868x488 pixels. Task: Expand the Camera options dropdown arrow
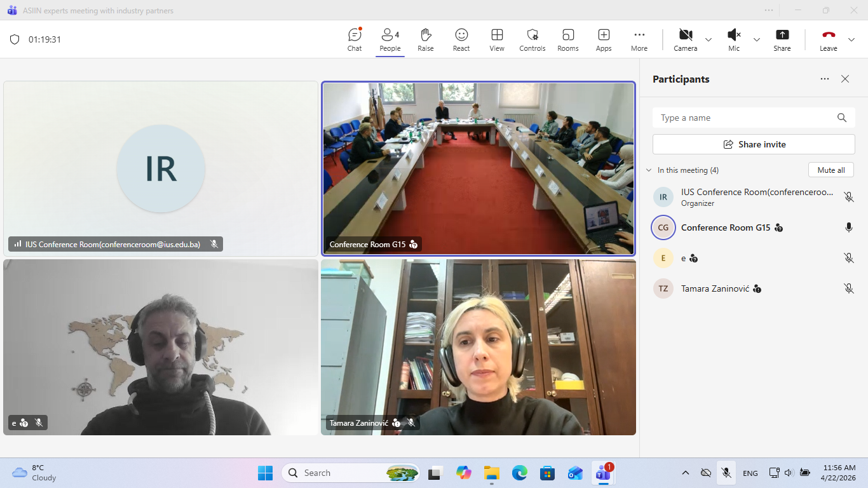click(x=709, y=39)
